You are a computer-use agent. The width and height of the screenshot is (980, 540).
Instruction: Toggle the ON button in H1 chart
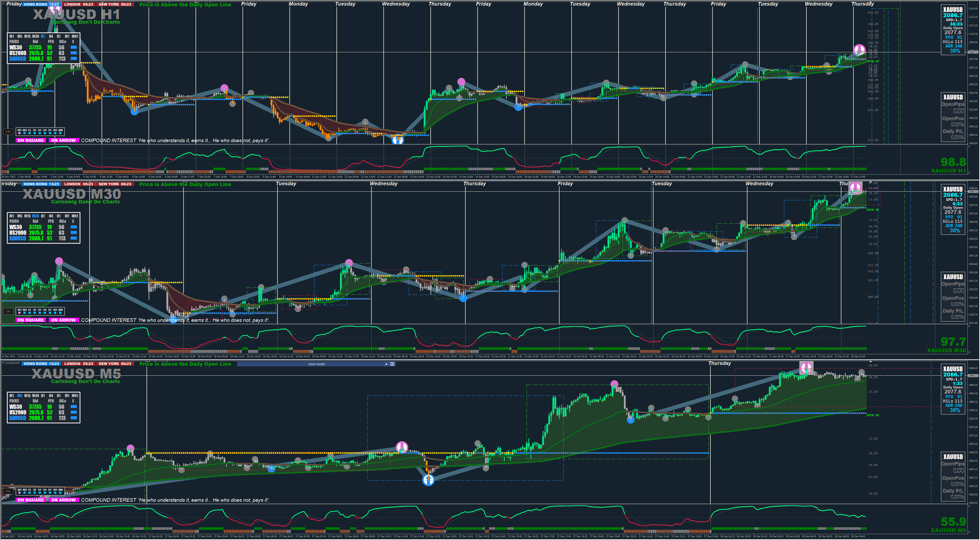pyautogui.click(x=8, y=132)
